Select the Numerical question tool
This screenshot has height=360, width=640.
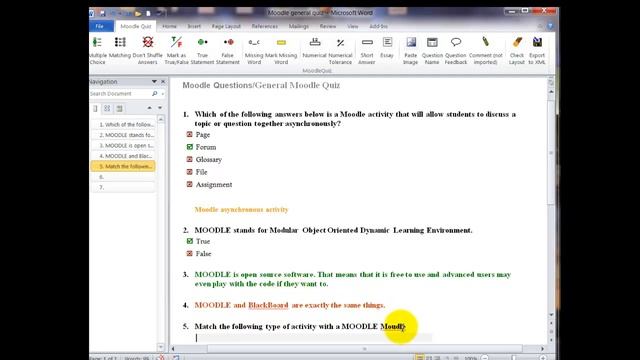point(314,48)
